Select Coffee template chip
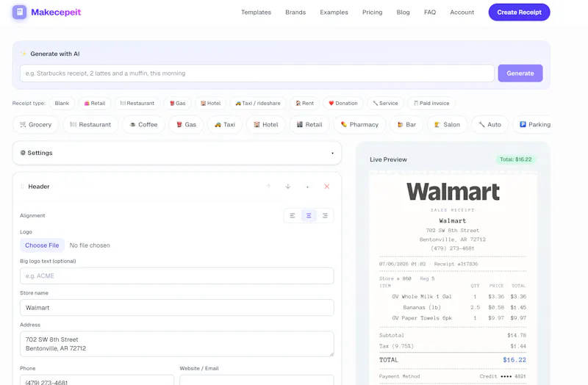 click(x=143, y=124)
